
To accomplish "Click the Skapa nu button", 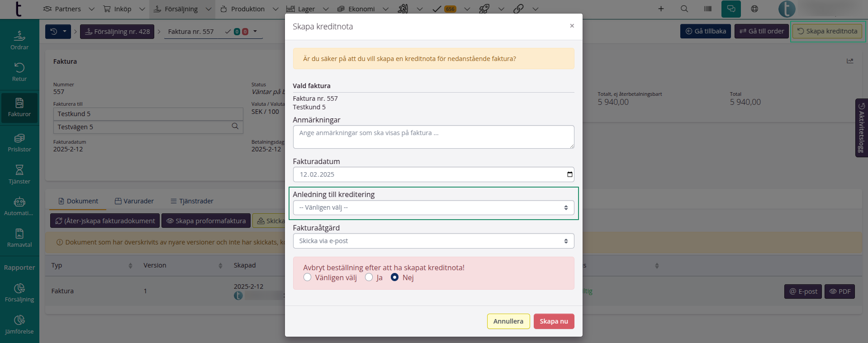I will pyautogui.click(x=554, y=321).
